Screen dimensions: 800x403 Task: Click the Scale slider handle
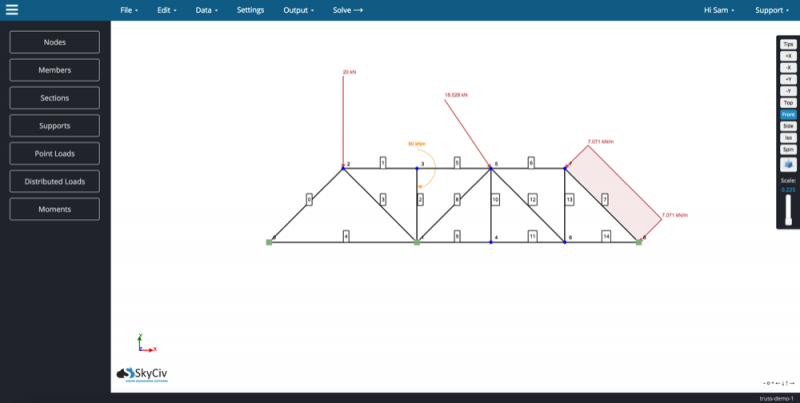788,221
